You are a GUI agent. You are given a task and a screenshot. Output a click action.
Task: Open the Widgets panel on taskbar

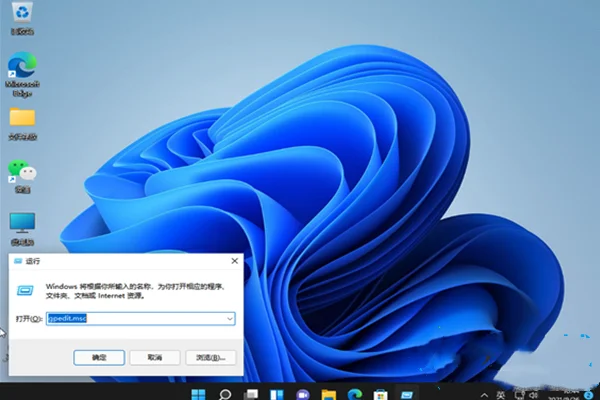point(277,394)
